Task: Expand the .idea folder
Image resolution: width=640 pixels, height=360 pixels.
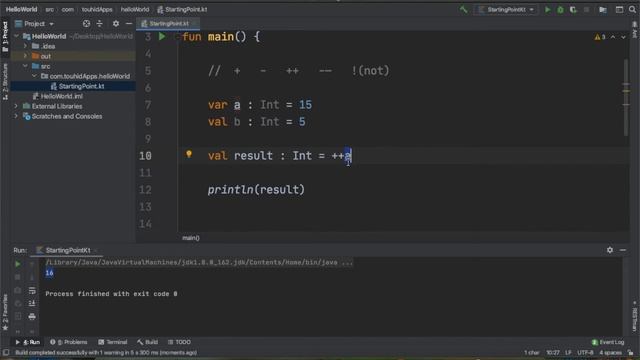Action: point(25,46)
